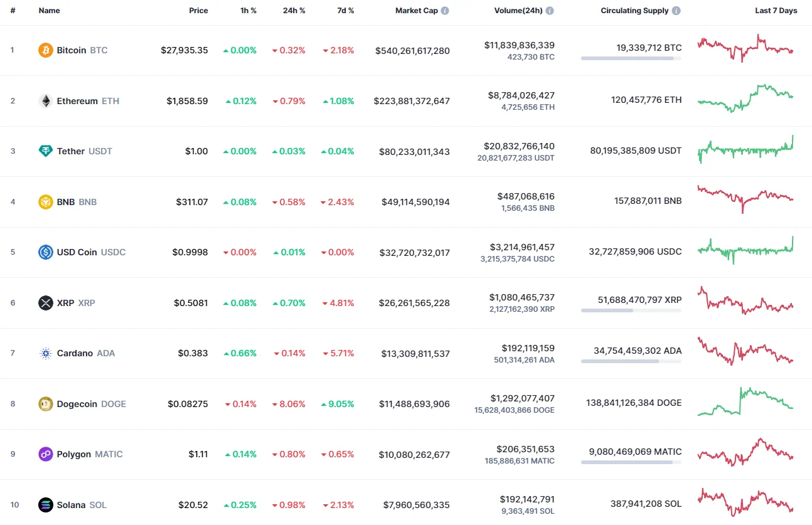Open the Market Cap info tooltip
Screen dimensions: 812x525
tap(446, 10)
